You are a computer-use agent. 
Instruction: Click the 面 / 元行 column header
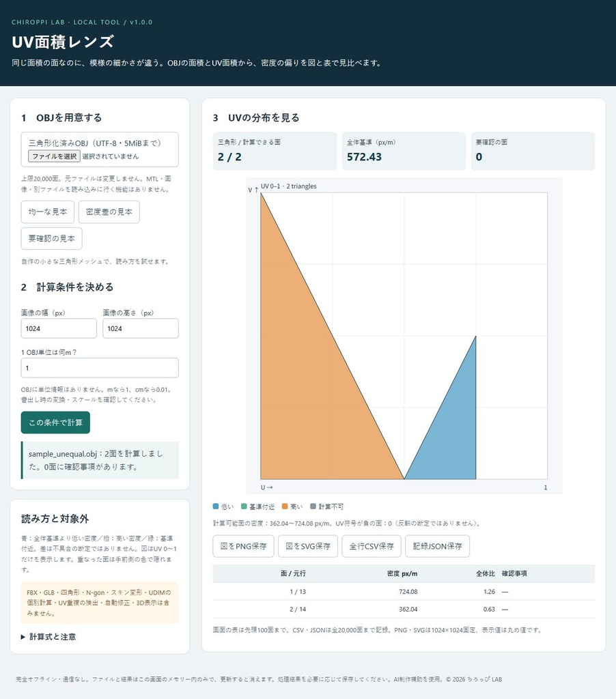[293, 573]
